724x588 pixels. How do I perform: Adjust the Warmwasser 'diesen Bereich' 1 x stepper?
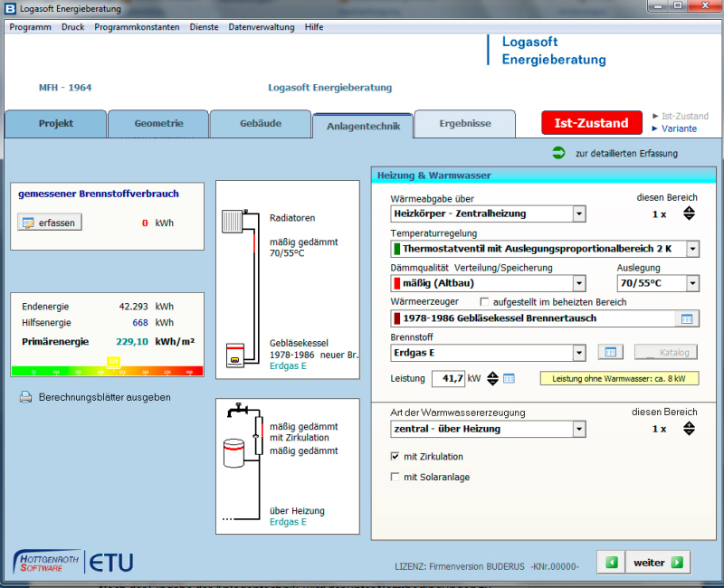pyautogui.click(x=689, y=428)
